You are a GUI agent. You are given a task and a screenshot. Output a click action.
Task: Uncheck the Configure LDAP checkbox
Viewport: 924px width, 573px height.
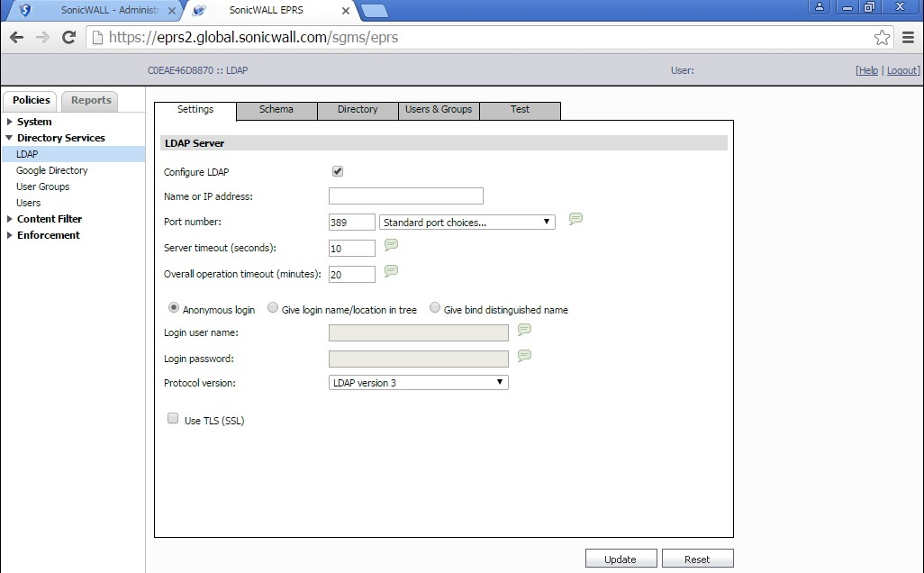tap(338, 171)
